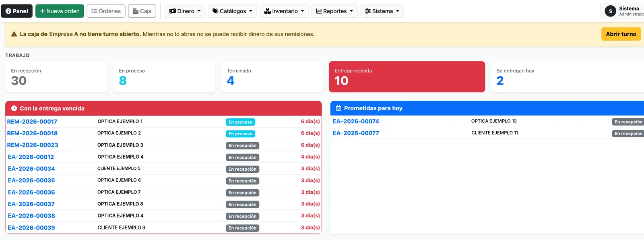Go to the Panel page
This screenshot has width=644, height=240.
pos(17,11)
